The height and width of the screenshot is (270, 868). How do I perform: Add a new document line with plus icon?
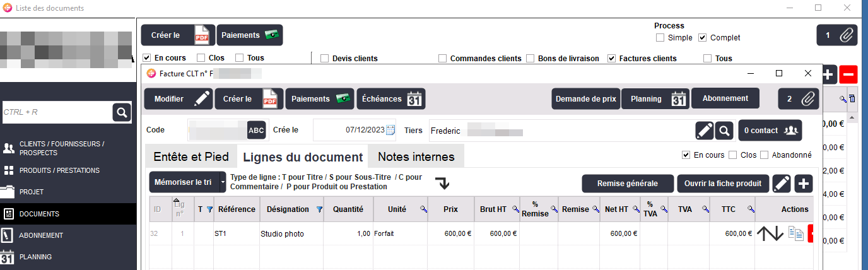[804, 184]
